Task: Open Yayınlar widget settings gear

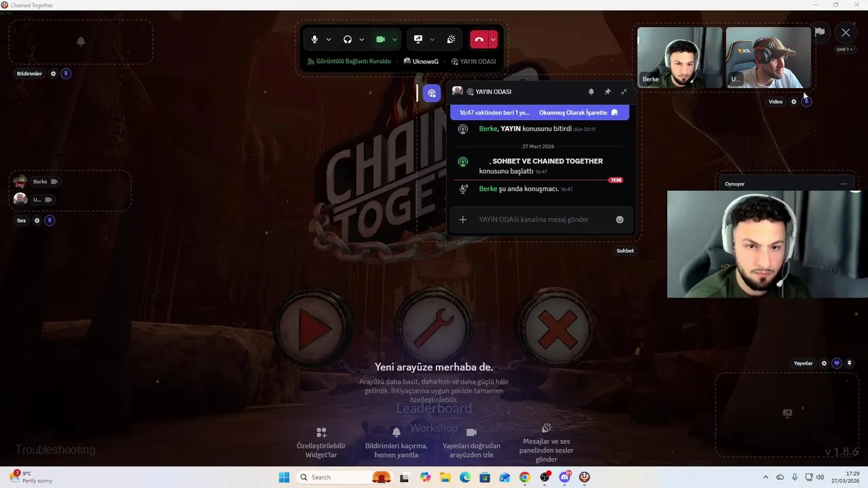Action: coord(825,363)
